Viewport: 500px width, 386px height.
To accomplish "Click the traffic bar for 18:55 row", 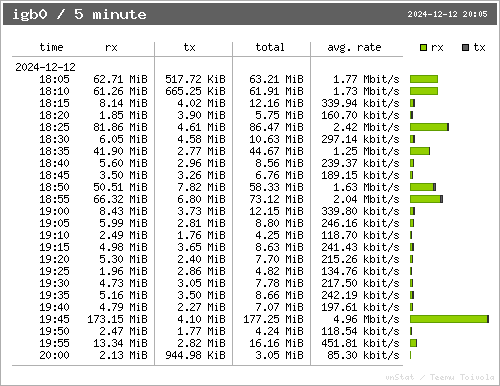I will [x=426, y=199].
